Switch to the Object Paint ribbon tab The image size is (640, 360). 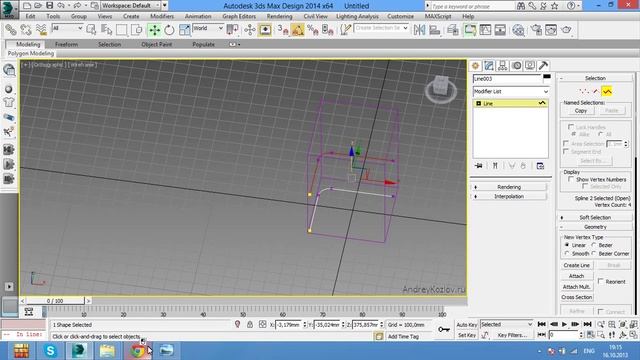(x=157, y=44)
